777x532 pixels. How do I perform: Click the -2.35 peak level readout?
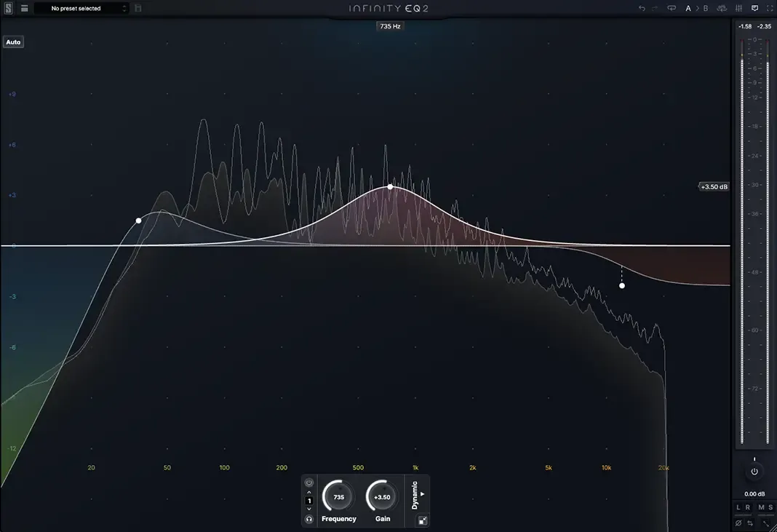(x=764, y=26)
